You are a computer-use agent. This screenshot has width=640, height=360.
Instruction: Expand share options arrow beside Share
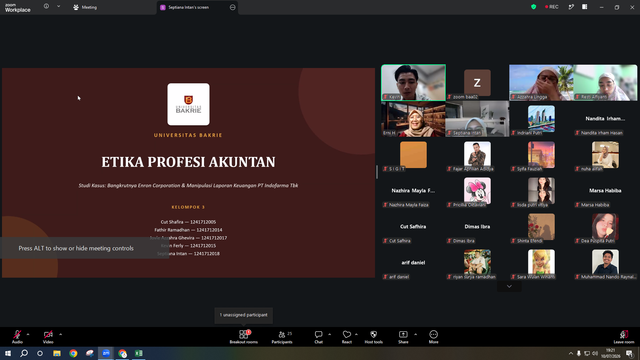pyautogui.click(x=416, y=335)
